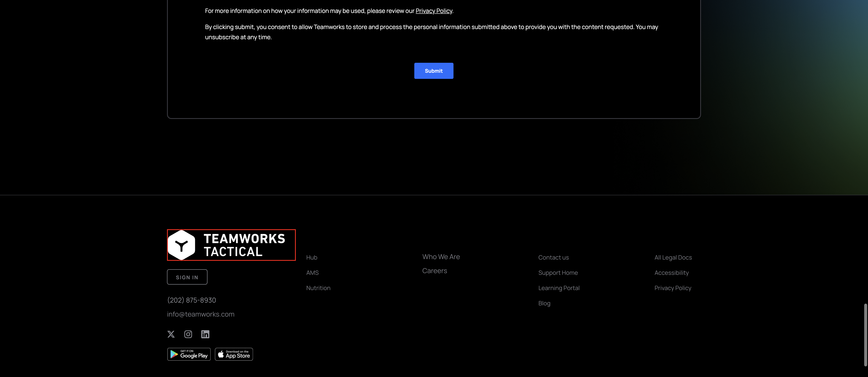This screenshot has height=377, width=868.
Task: Click the Apple App Store badge
Action: [234, 354]
